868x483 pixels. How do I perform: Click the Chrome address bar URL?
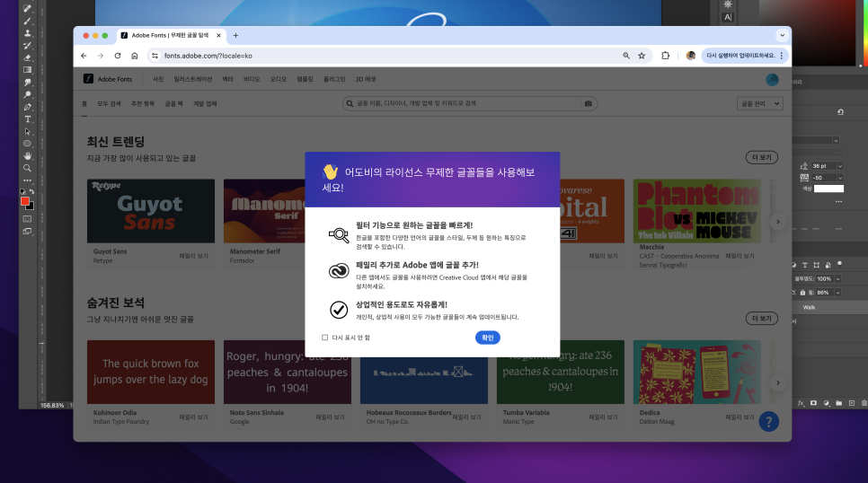pyautogui.click(x=208, y=56)
